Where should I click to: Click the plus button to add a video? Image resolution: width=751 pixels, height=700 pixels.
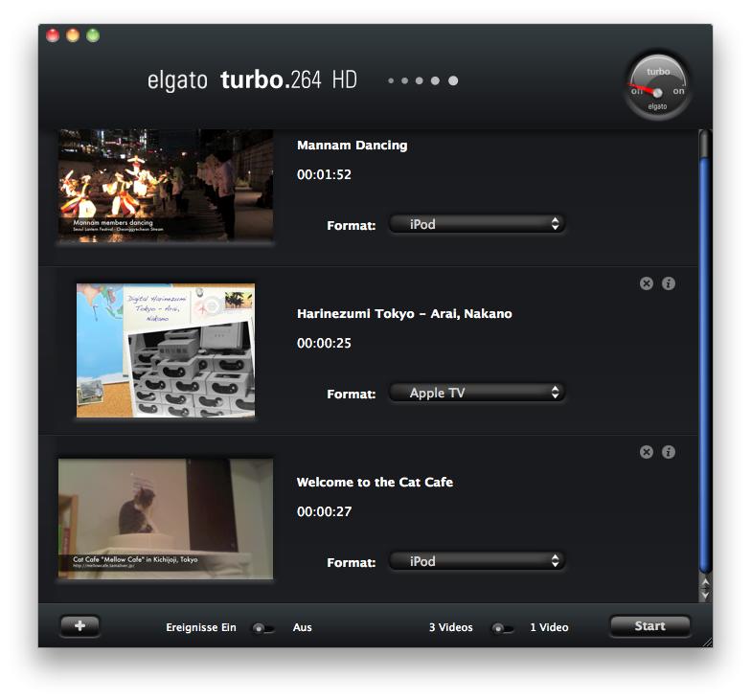tap(80, 626)
